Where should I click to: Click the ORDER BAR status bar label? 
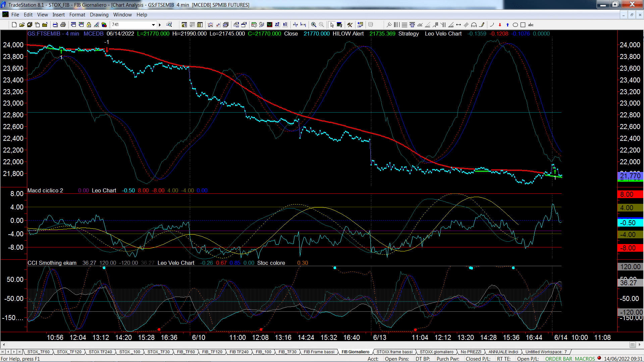(559, 359)
